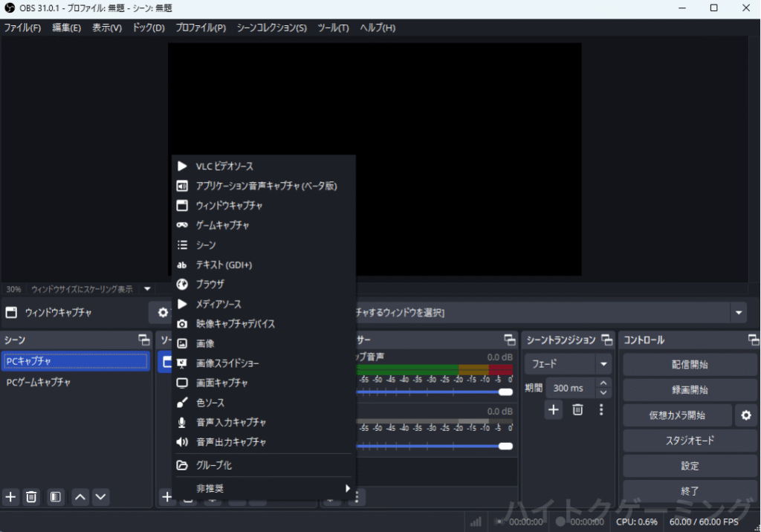The image size is (761, 532).
Task: Increase the transition duration
Action: click(603, 383)
